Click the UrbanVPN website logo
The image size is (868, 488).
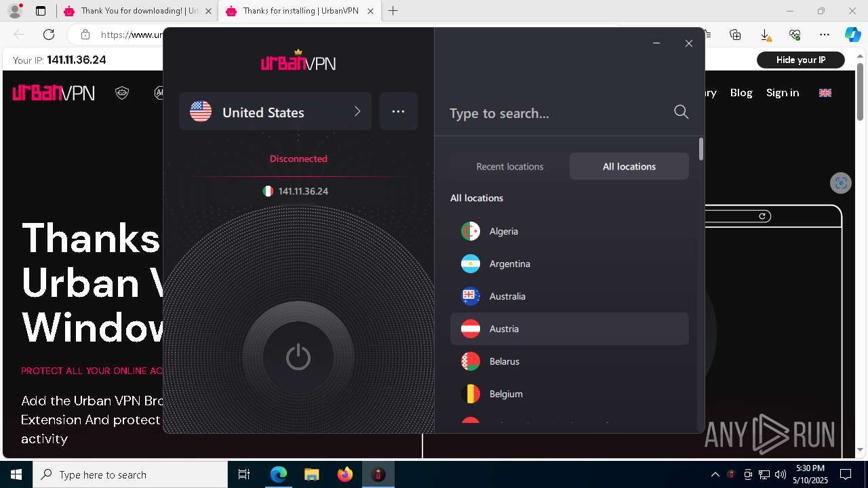(54, 93)
